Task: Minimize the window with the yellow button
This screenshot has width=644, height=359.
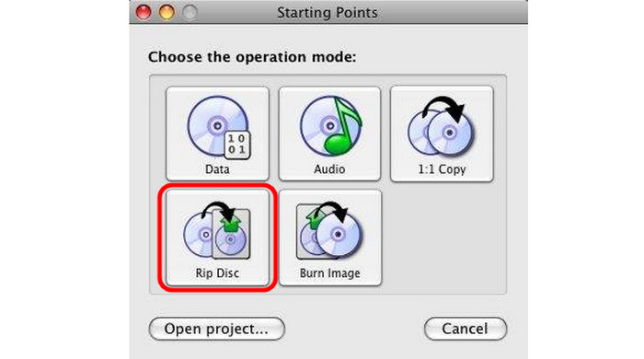Action: [167, 12]
